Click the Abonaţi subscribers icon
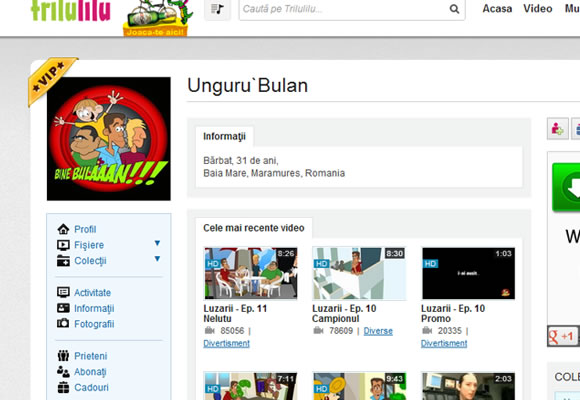Viewport: 580px width, 400px height. pos(63,372)
